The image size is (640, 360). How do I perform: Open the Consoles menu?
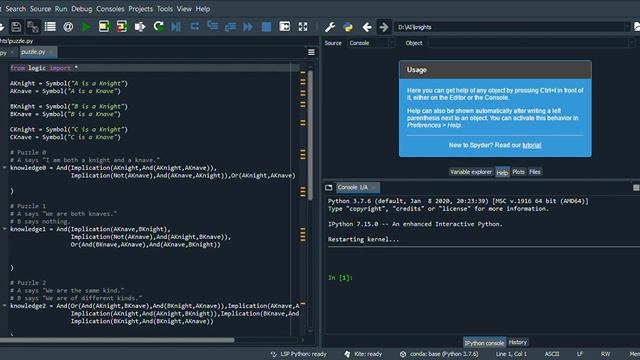(110, 9)
